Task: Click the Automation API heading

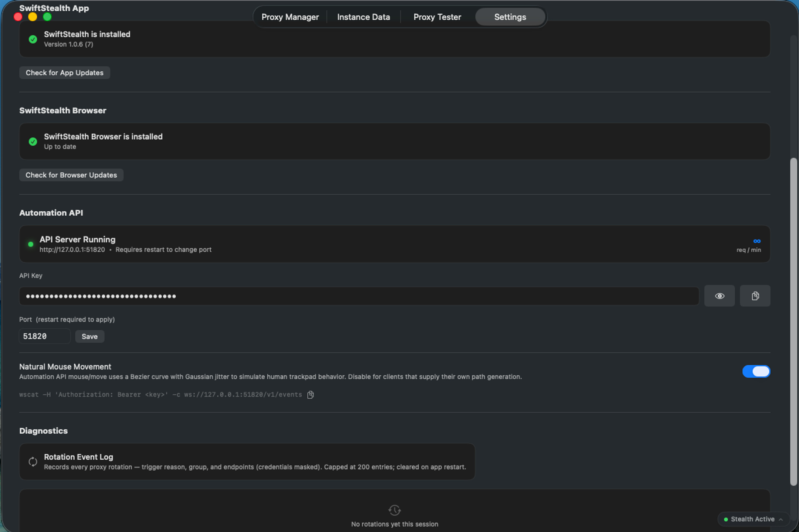Action: [x=51, y=213]
